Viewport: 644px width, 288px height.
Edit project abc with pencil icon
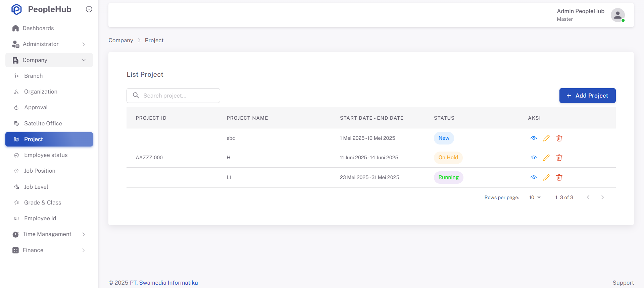(546, 138)
